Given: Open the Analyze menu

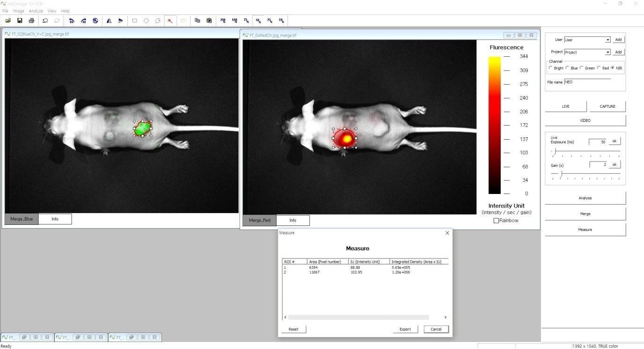Looking at the screenshot, I should [36, 11].
